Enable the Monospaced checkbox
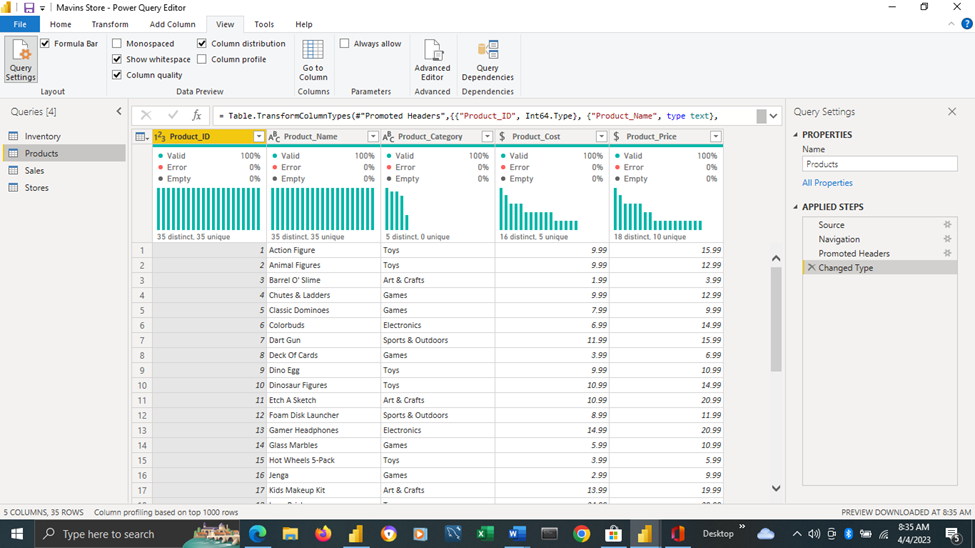Image resolution: width=975 pixels, height=548 pixels. (117, 44)
